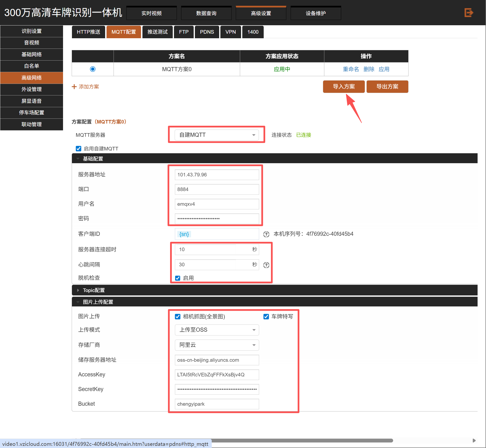Click the 导入方案 button

click(344, 87)
